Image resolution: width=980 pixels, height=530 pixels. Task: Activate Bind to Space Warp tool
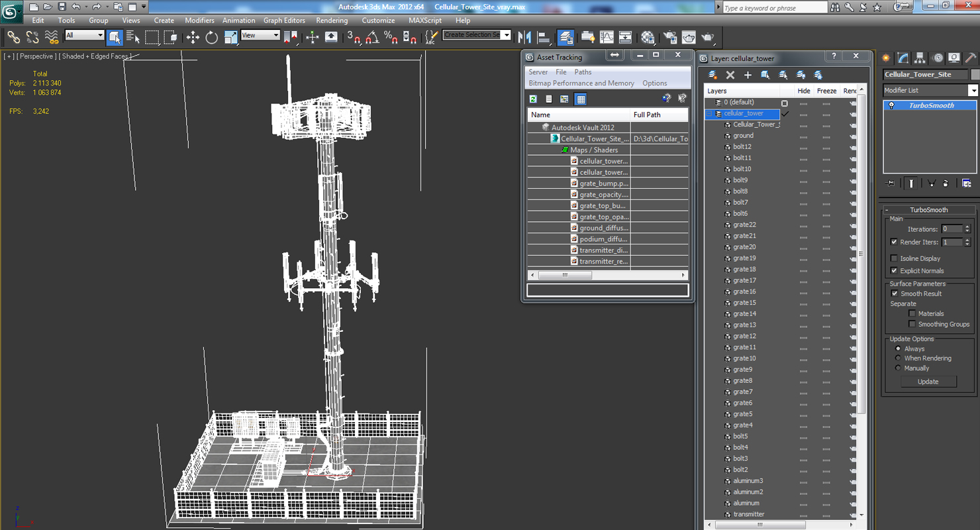(x=51, y=37)
